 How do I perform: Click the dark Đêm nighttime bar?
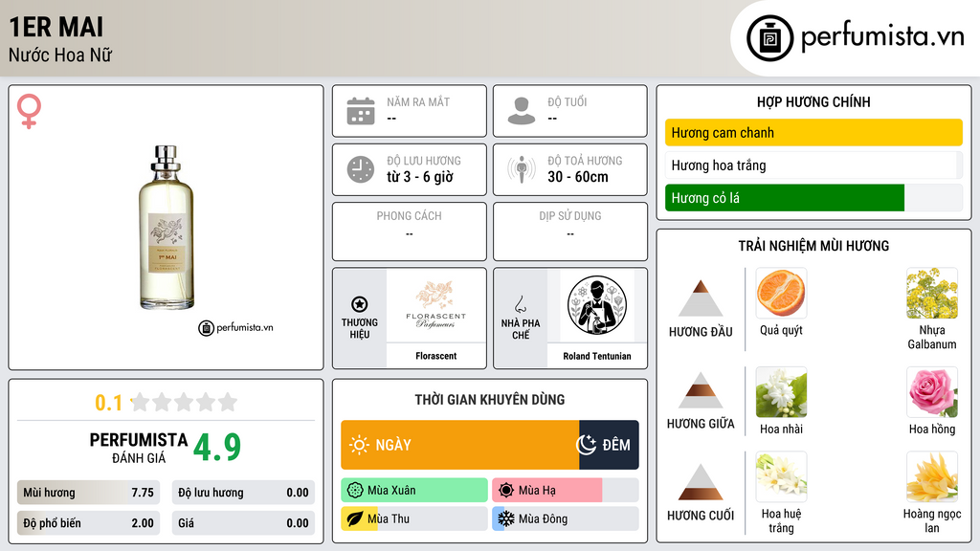[x=609, y=445]
